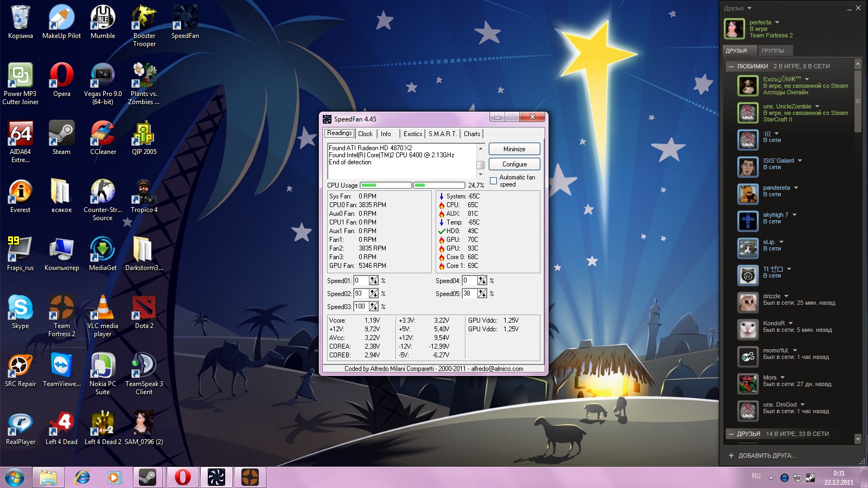Image resolution: width=868 pixels, height=488 pixels.
Task: Launch Power MP3 Cutter Joiner
Action: click(x=20, y=84)
